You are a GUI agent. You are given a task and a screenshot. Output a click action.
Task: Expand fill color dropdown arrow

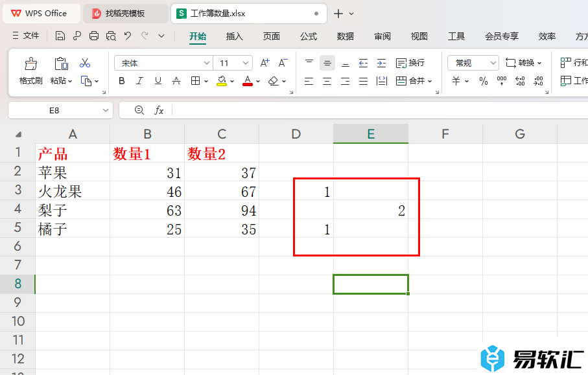pyautogui.click(x=232, y=82)
